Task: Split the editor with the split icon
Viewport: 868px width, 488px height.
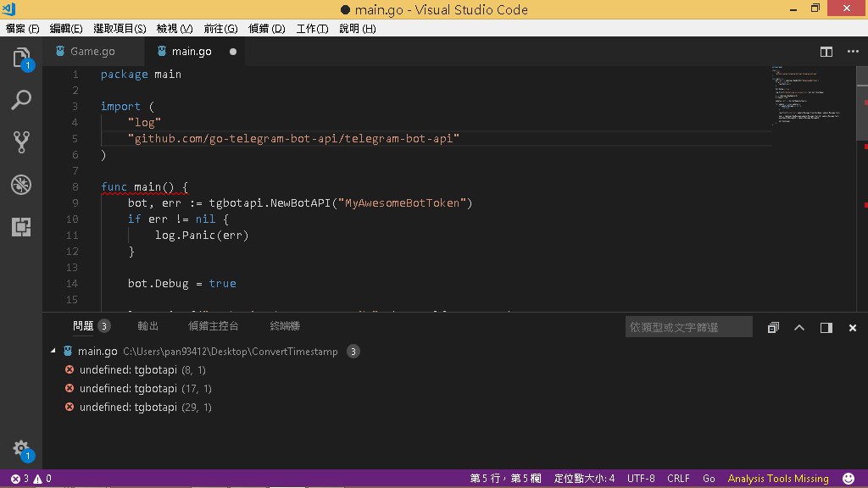Action: pyautogui.click(x=826, y=52)
